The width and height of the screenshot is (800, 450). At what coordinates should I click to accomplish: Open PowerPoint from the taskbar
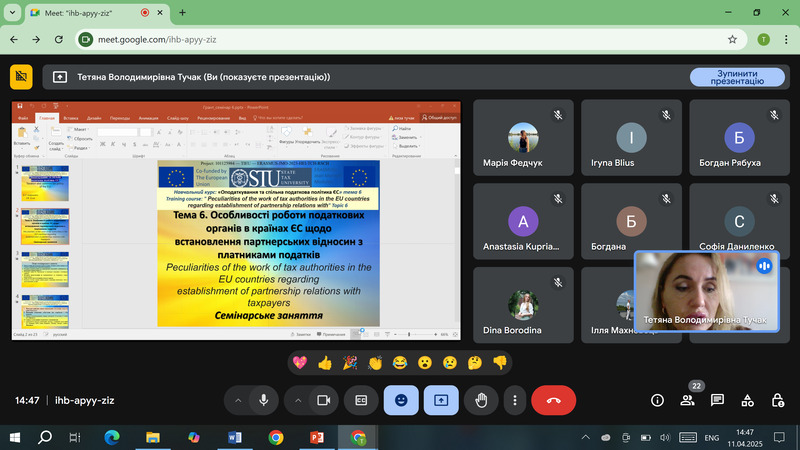pyautogui.click(x=317, y=437)
